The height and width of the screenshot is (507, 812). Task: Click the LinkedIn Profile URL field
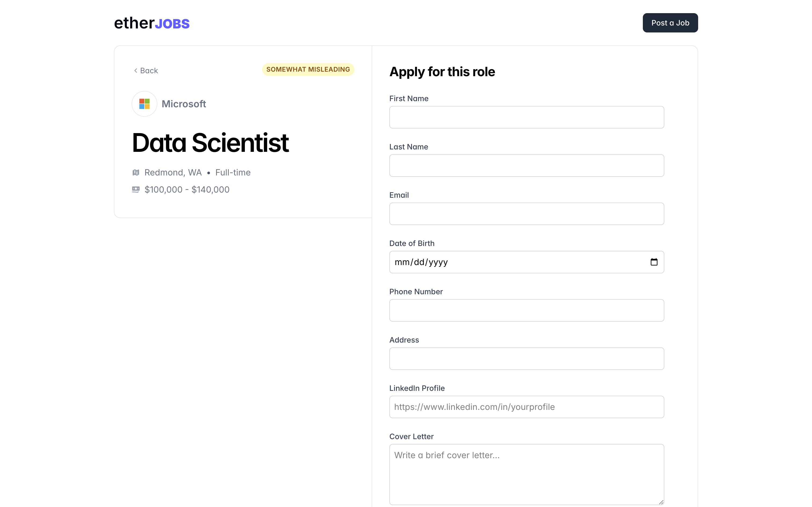pos(526,407)
